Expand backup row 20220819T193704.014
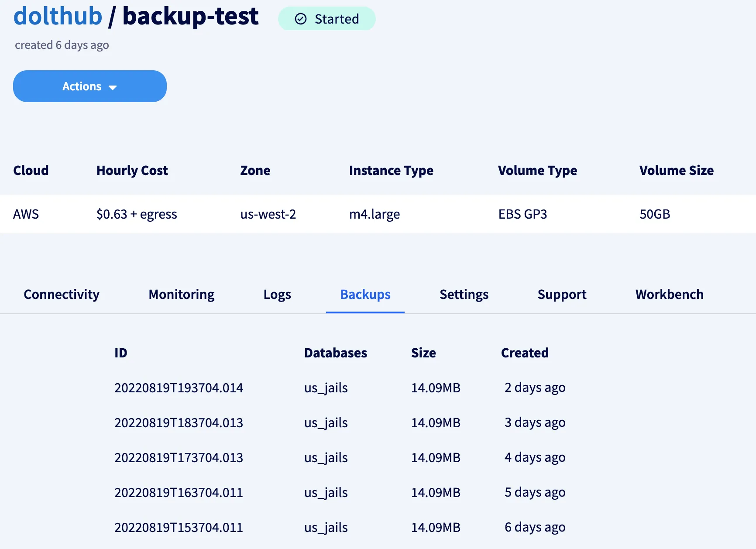The height and width of the screenshot is (549, 756). click(179, 388)
